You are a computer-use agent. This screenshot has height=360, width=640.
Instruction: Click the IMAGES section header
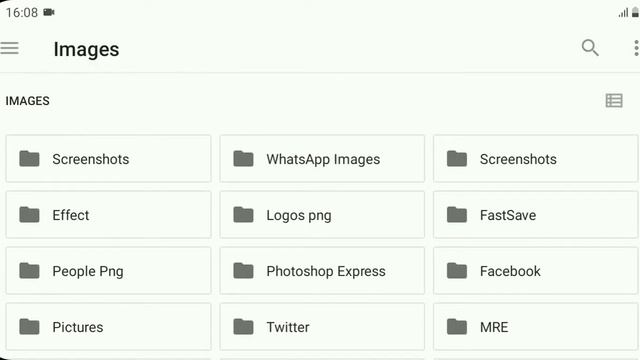[x=27, y=101]
